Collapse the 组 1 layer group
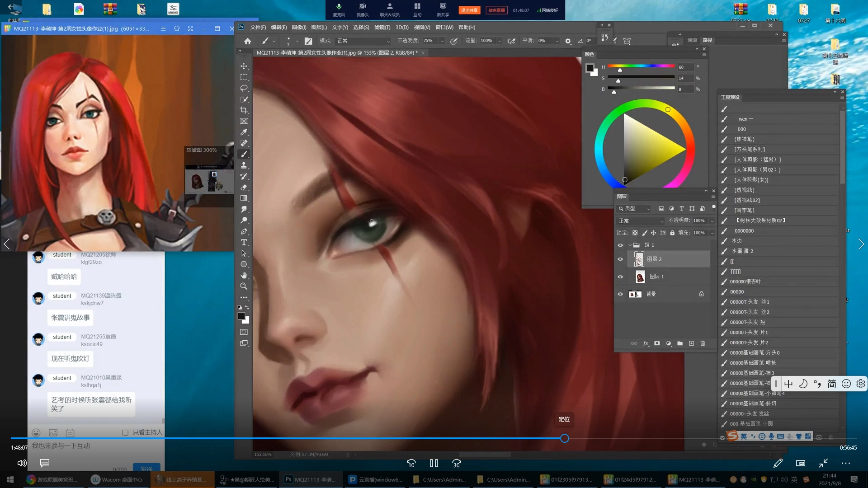The width and height of the screenshot is (868, 488). 630,245
